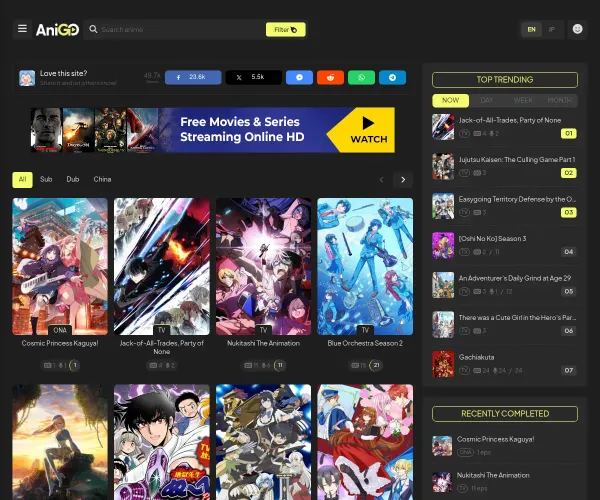The height and width of the screenshot is (500, 600).
Task: Select trending WEEK tab
Action: coord(523,100)
